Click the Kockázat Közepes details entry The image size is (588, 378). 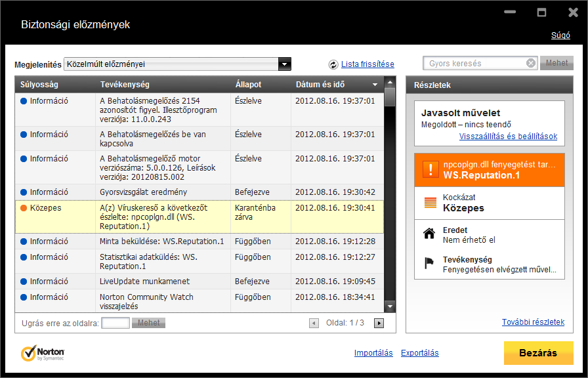coord(490,203)
